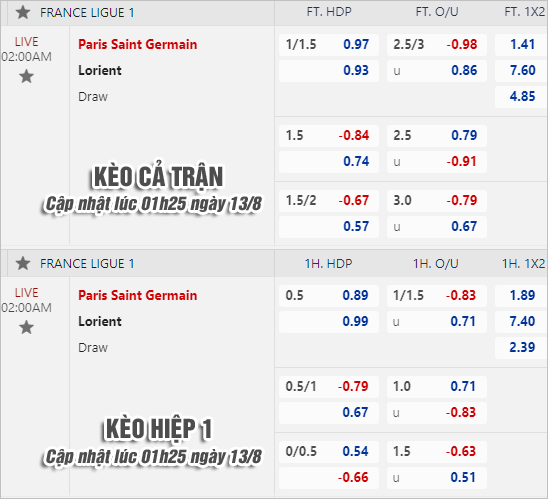Bet 1H under 1.5 odds 0.51
The image size is (548, 499).
point(437,477)
